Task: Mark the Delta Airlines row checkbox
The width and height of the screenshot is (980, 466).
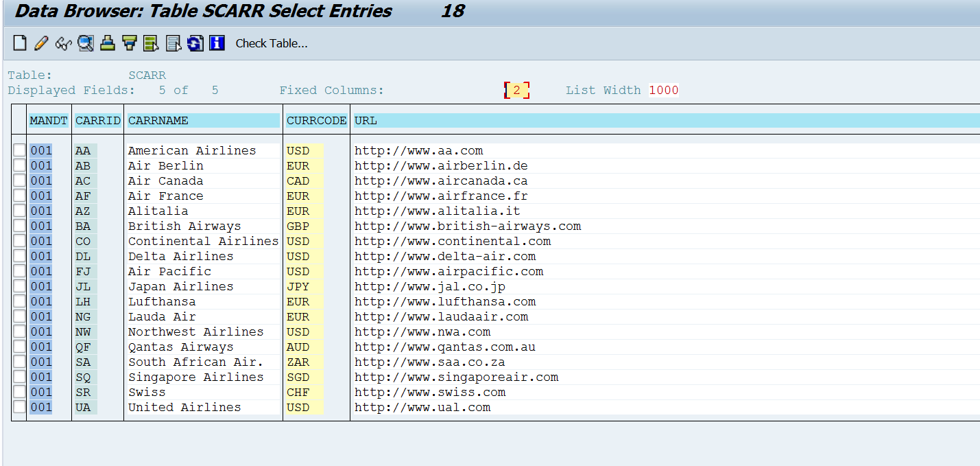Action: [x=19, y=256]
